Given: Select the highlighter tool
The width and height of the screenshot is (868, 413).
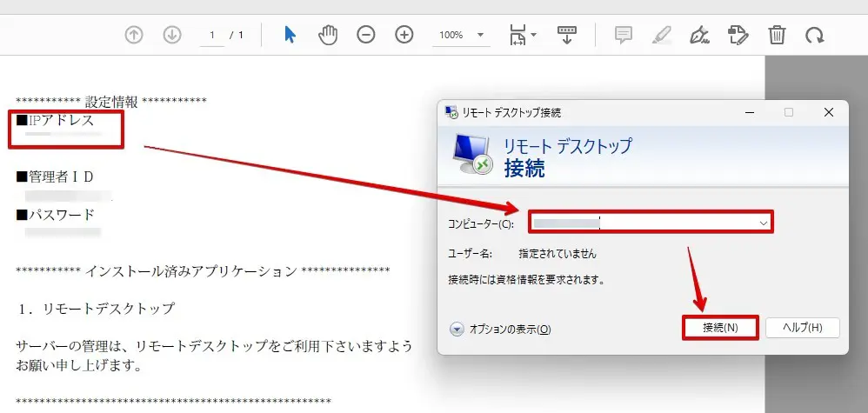Looking at the screenshot, I should pos(661,35).
